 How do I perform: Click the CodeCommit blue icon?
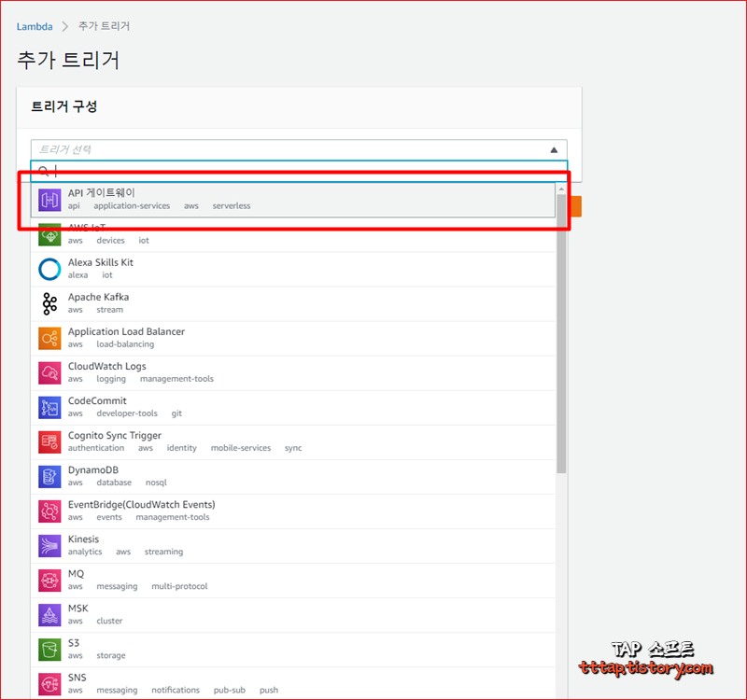coord(49,408)
